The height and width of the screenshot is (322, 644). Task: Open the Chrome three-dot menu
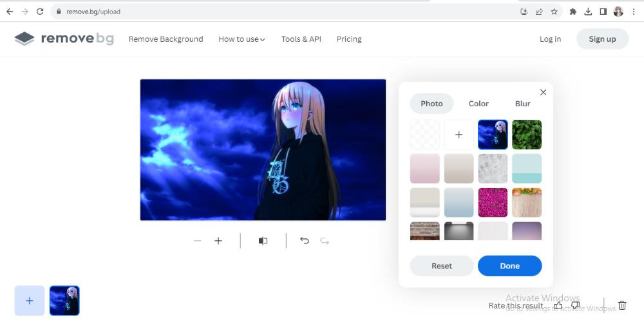click(634, 12)
